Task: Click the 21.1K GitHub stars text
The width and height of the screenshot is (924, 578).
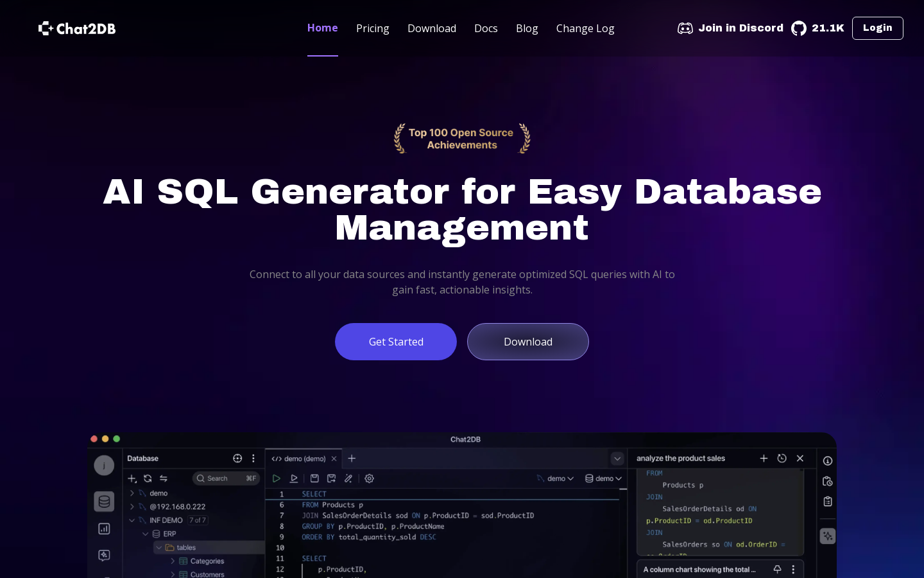Action: coord(828,28)
